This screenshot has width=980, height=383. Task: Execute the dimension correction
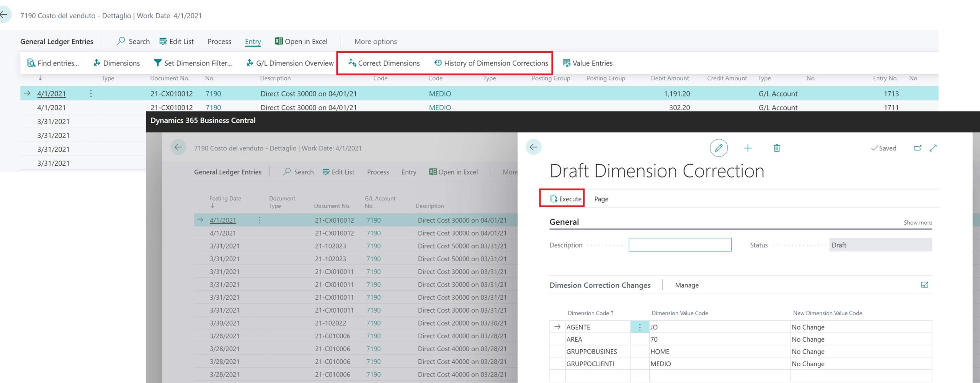point(566,199)
